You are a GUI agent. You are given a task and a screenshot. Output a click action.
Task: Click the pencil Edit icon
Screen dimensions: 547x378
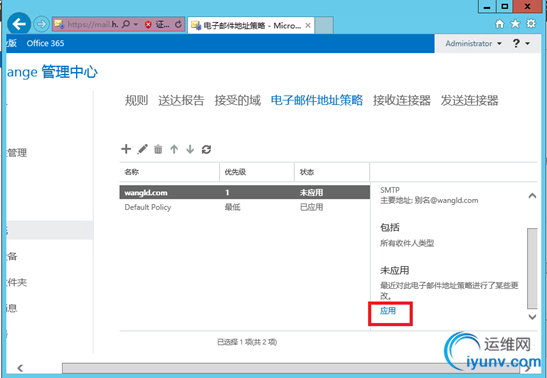pyautogui.click(x=142, y=149)
